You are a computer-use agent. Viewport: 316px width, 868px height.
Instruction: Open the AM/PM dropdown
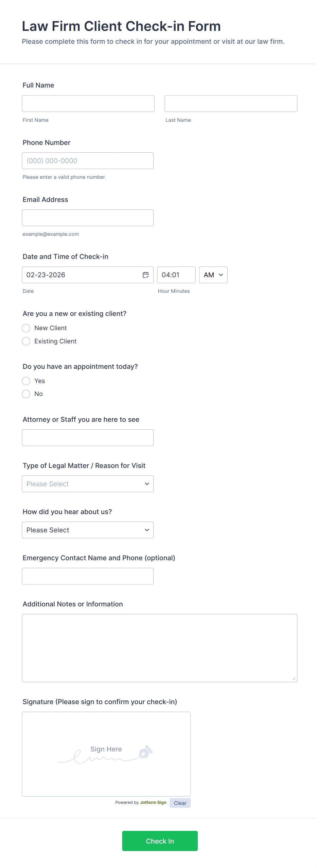pyautogui.click(x=213, y=275)
